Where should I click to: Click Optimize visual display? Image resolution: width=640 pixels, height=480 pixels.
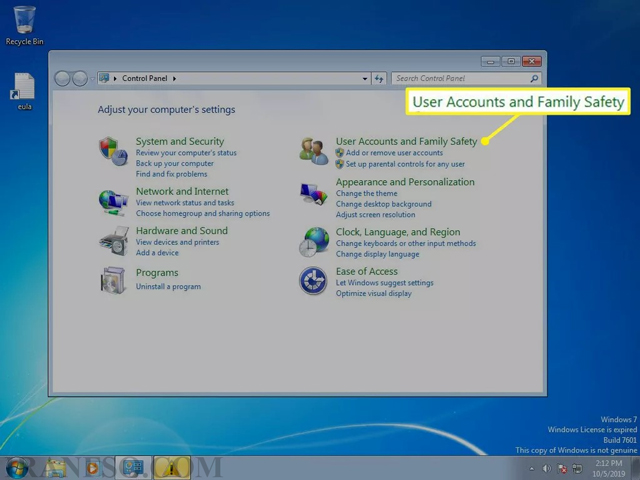tap(373, 293)
